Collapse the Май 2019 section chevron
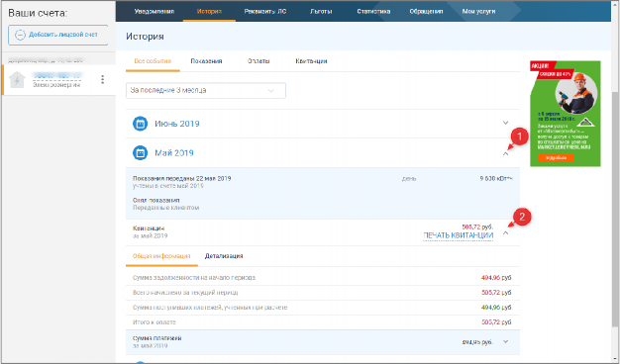The image size is (620, 364). [x=505, y=153]
